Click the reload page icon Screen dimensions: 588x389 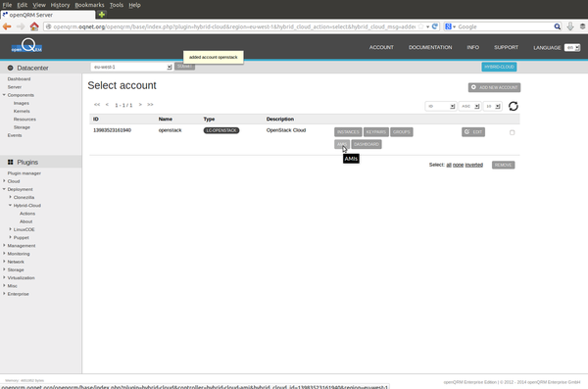pos(434,26)
